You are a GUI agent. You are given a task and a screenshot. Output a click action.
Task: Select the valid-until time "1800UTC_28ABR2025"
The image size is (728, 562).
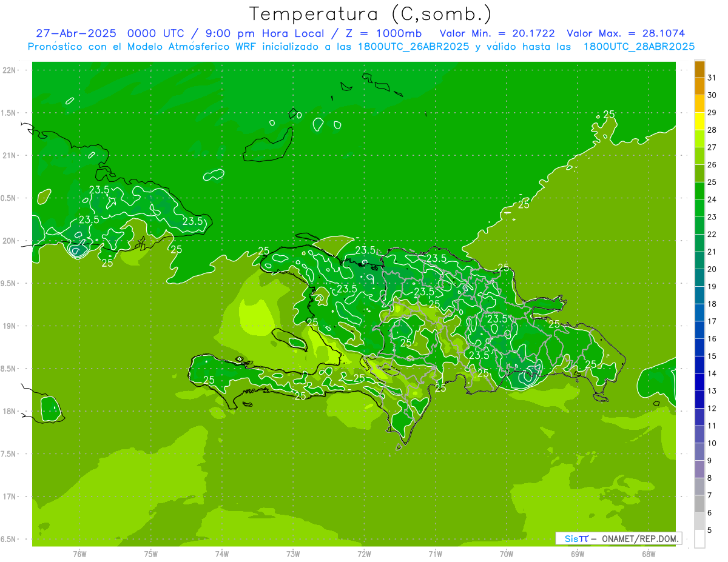click(639, 47)
